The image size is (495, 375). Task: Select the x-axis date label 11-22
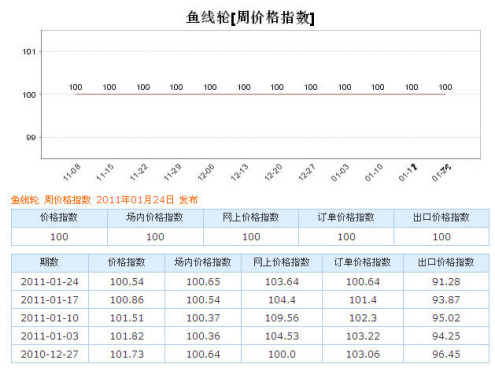pos(139,173)
